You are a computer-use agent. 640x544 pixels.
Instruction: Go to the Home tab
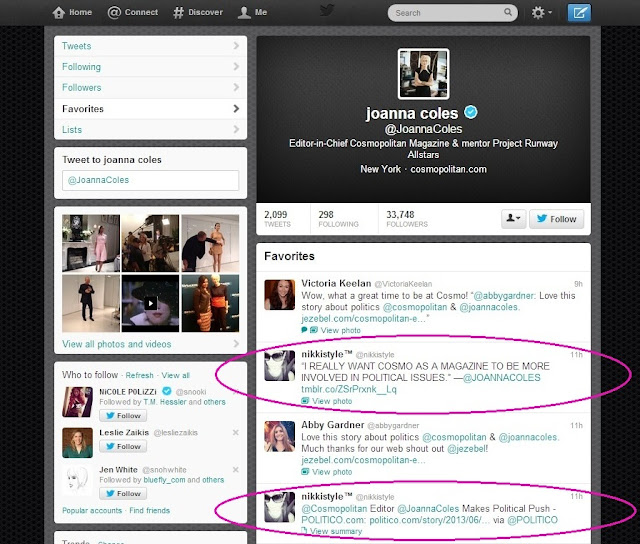[x=72, y=12]
